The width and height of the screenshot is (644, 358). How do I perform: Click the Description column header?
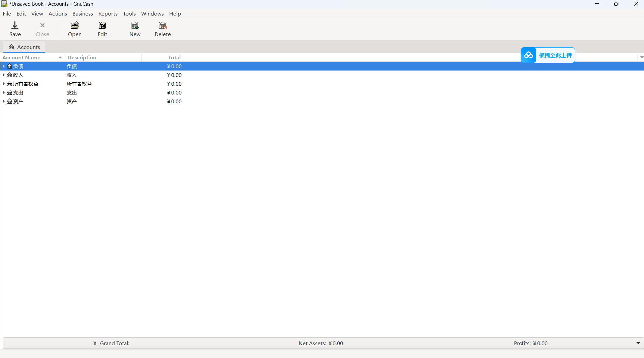click(103, 57)
